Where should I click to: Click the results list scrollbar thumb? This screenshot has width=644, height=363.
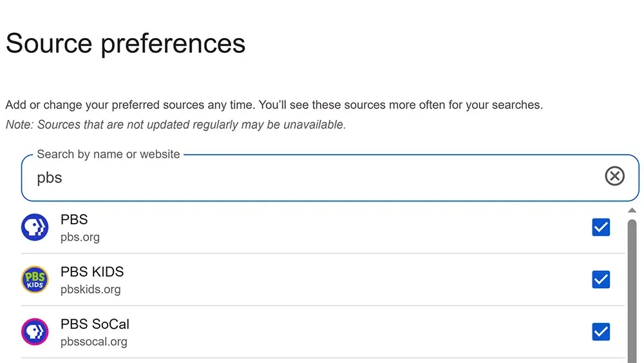(x=632, y=290)
